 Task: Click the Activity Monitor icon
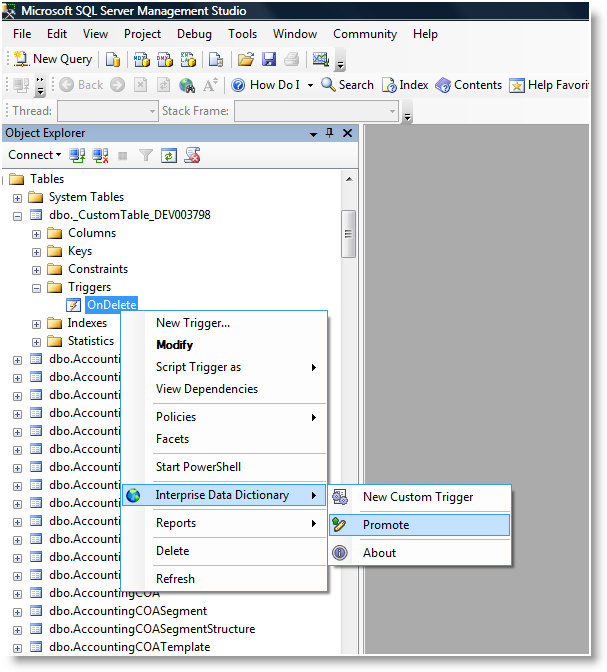point(320,59)
